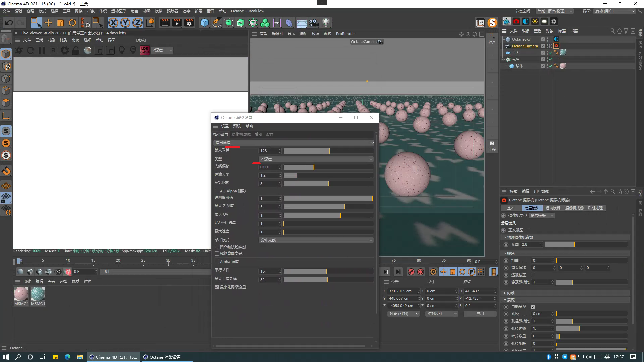This screenshot has height=362, width=644.
Task: Open the 预设 menu in Octane settings
Action: (x=237, y=126)
